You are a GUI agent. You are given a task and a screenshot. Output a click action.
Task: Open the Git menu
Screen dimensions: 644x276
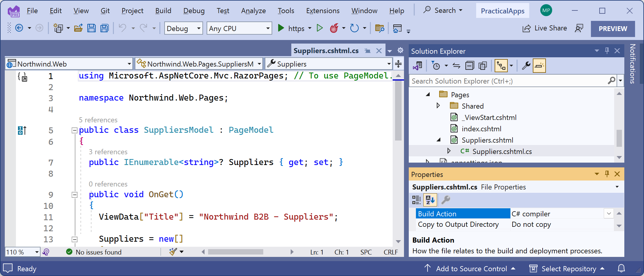coord(105,11)
